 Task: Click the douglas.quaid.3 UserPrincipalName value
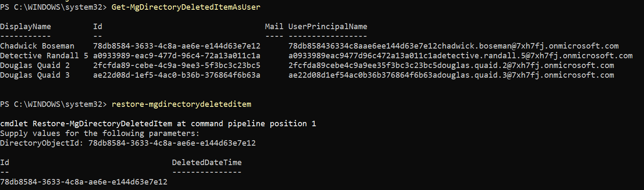click(451, 75)
